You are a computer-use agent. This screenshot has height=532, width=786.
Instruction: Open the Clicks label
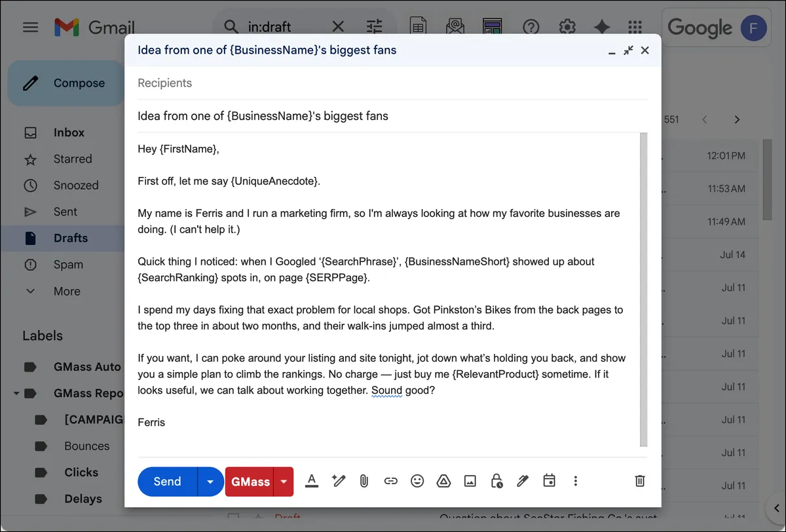click(x=81, y=472)
